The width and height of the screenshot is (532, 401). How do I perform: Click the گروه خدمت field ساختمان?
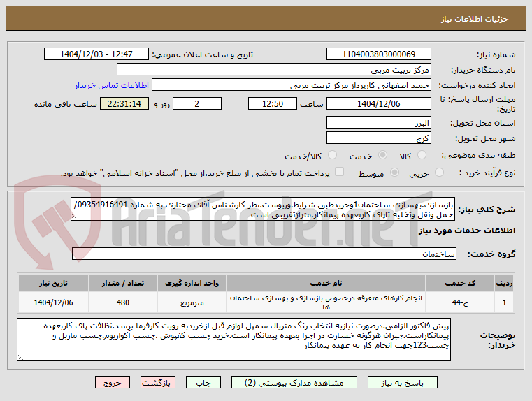point(264,254)
